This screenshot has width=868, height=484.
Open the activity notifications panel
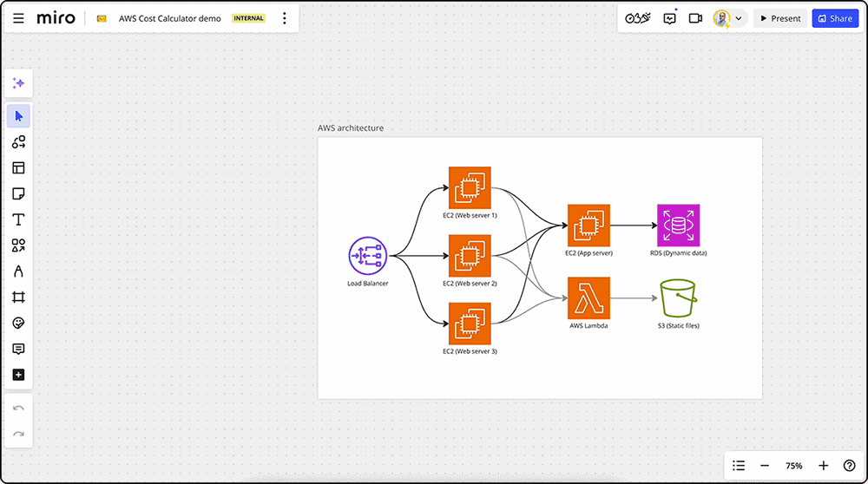pyautogui.click(x=669, y=18)
